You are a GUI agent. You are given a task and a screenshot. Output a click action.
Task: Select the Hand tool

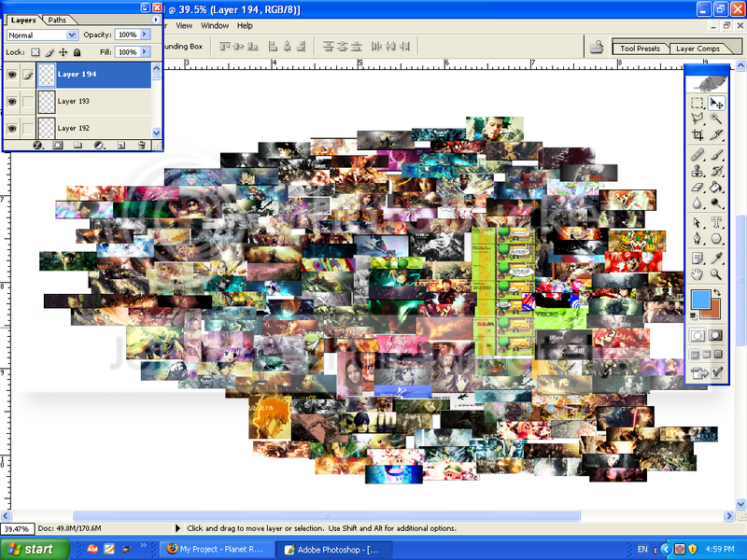[x=698, y=274]
